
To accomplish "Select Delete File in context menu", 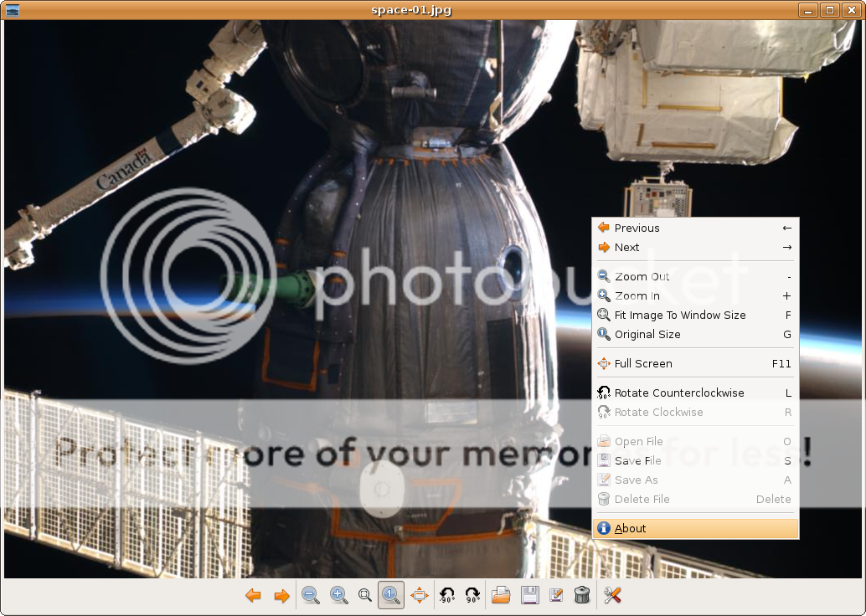I will (695, 500).
